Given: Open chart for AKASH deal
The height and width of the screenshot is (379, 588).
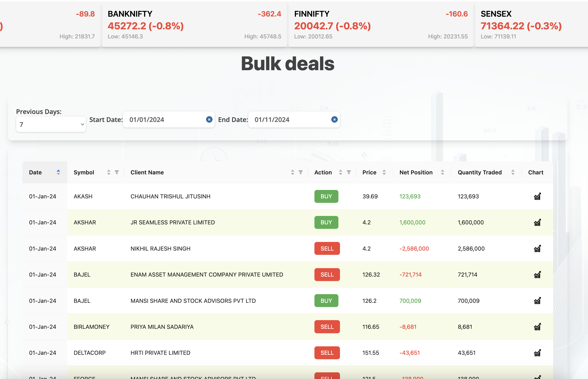Looking at the screenshot, I should pos(537,196).
